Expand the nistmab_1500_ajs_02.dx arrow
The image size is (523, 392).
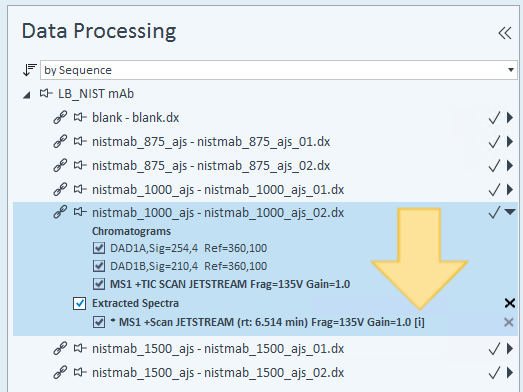point(510,373)
